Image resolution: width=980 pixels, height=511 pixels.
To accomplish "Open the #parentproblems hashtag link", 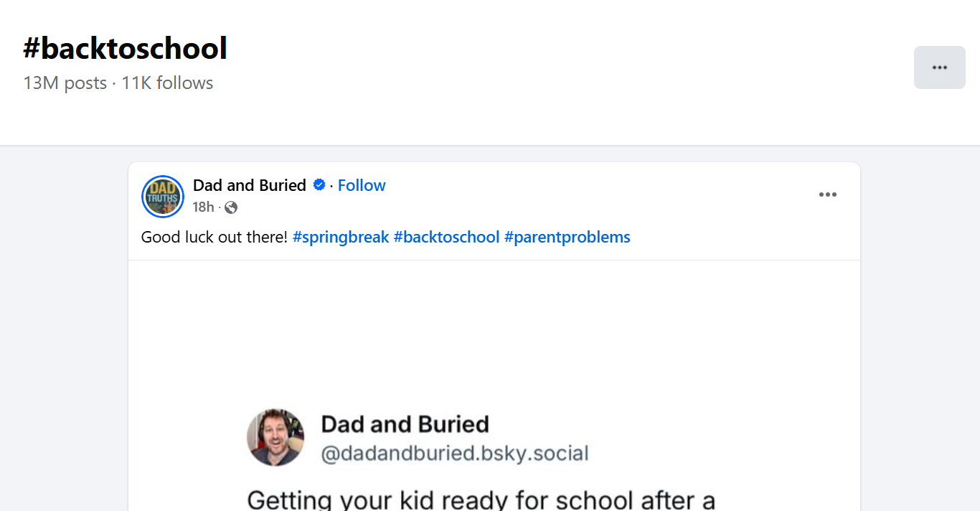I will (x=567, y=237).
